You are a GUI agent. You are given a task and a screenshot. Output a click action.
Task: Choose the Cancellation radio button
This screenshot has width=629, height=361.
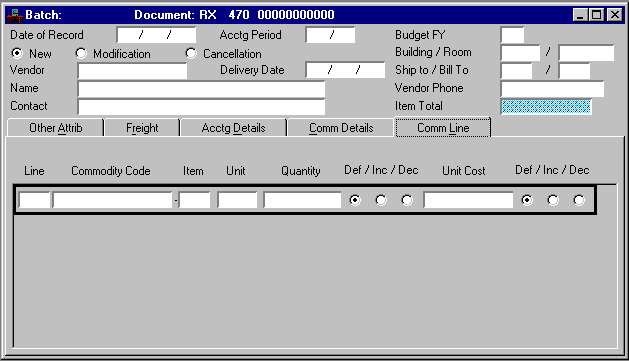pos(191,53)
